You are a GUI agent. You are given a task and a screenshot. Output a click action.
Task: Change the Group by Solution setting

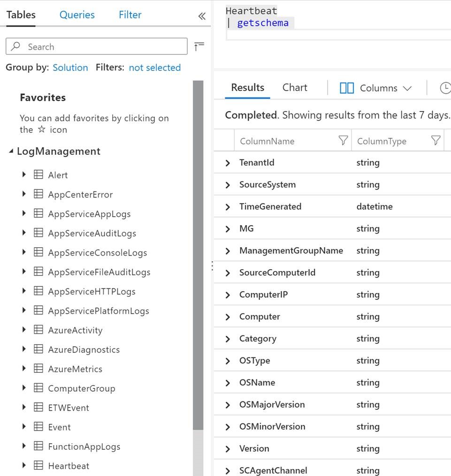(x=70, y=68)
